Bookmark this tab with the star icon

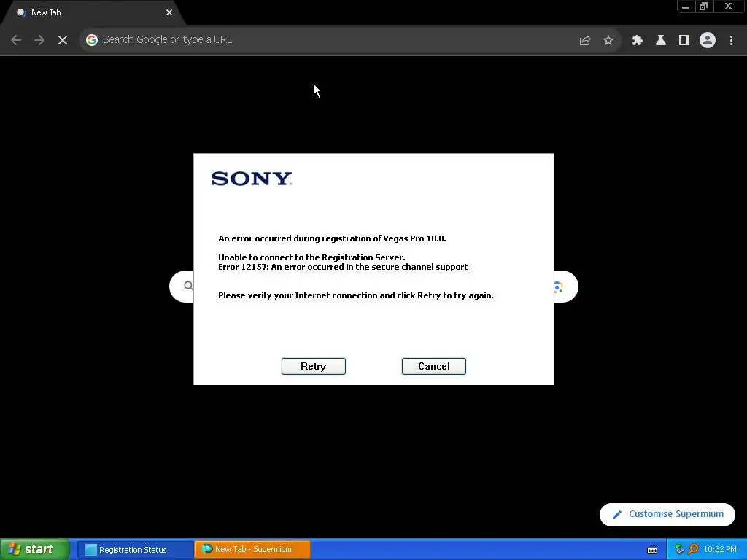[608, 41]
